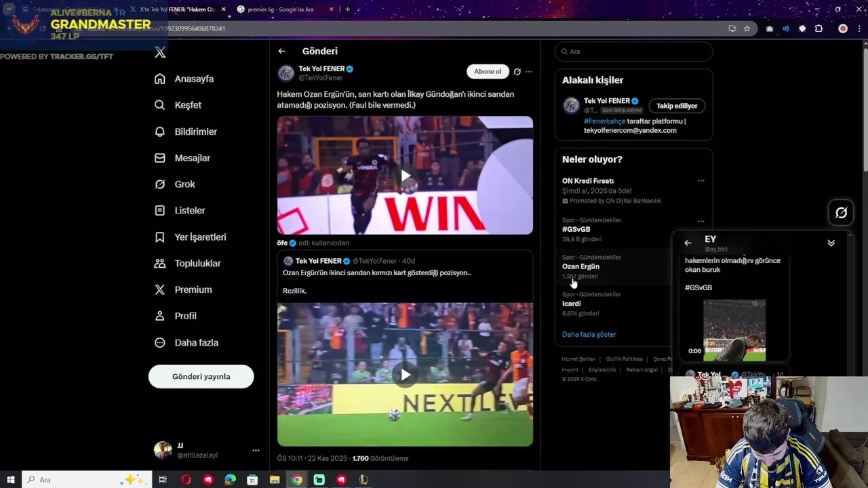Close the premier lig Google tab

tap(331, 9)
